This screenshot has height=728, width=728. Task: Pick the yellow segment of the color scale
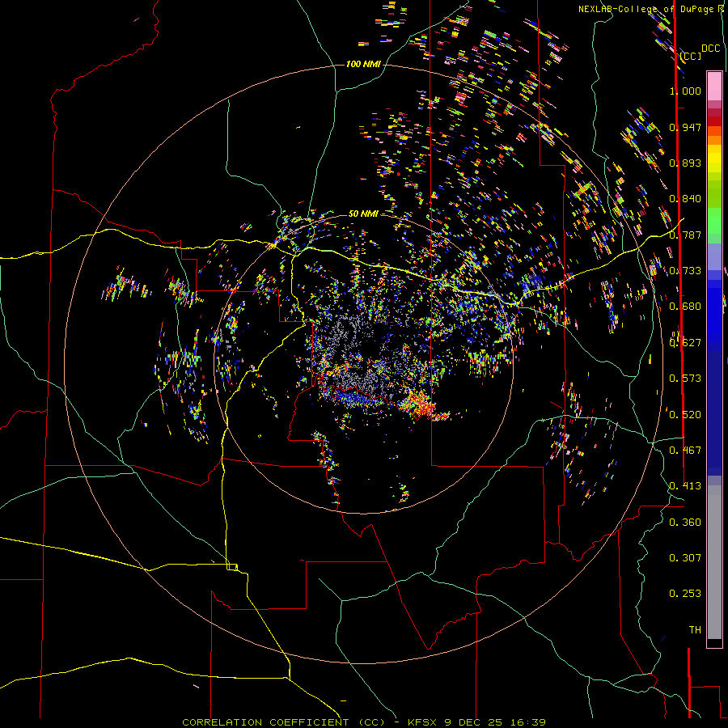[714, 159]
